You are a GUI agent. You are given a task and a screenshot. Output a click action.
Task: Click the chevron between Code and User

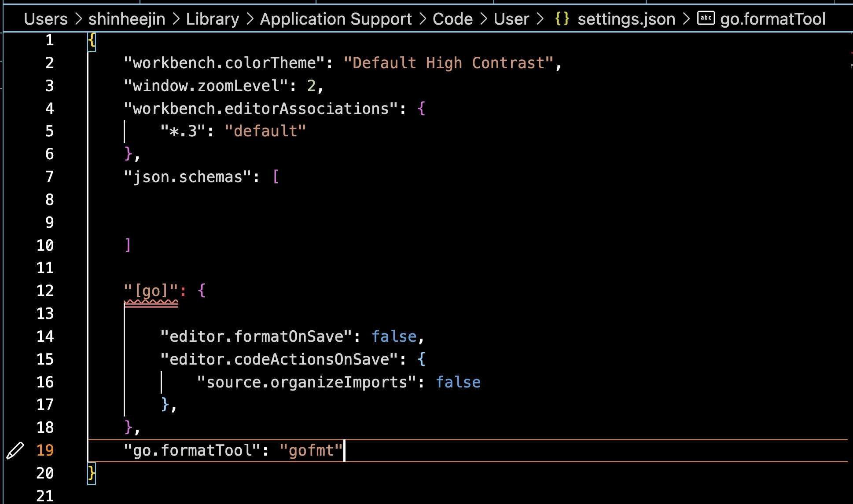click(483, 19)
